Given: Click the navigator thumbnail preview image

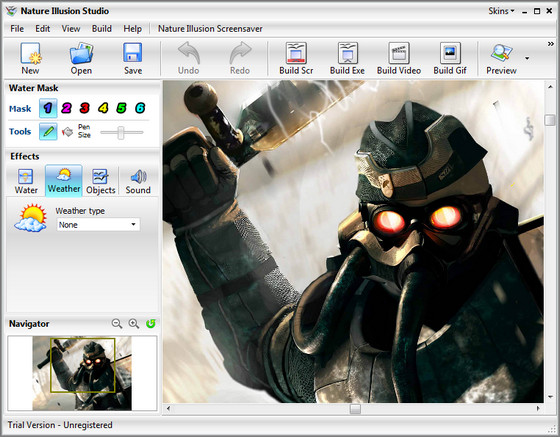Looking at the screenshot, I should (82, 373).
